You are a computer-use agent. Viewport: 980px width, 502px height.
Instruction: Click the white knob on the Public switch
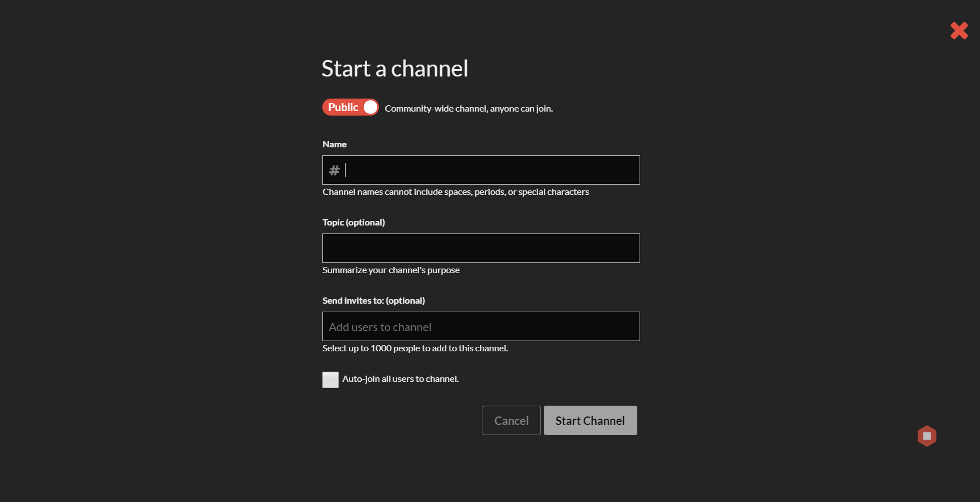[370, 107]
